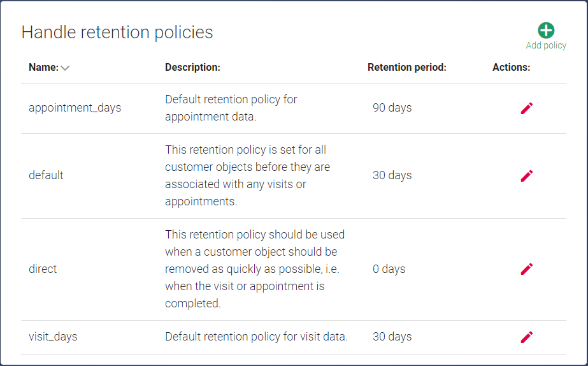Click the 90 days retention value
The width and height of the screenshot is (588, 366).
click(x=392, y=108)
